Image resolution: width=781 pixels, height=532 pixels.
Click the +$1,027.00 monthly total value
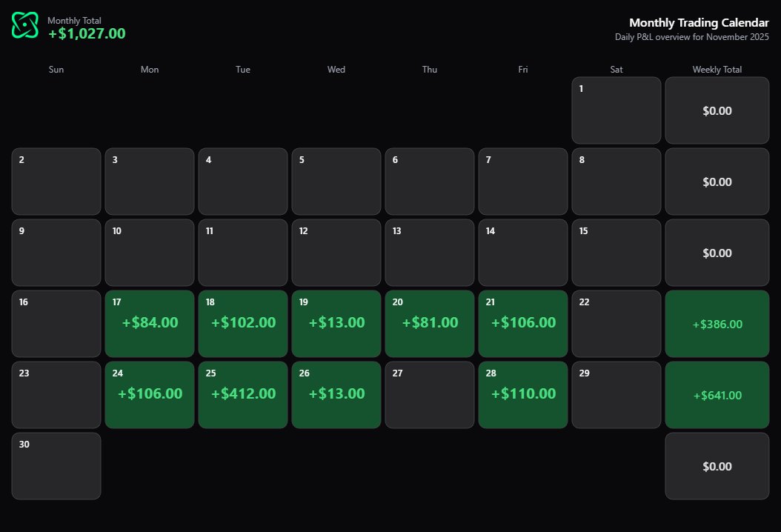pos(87,33)
